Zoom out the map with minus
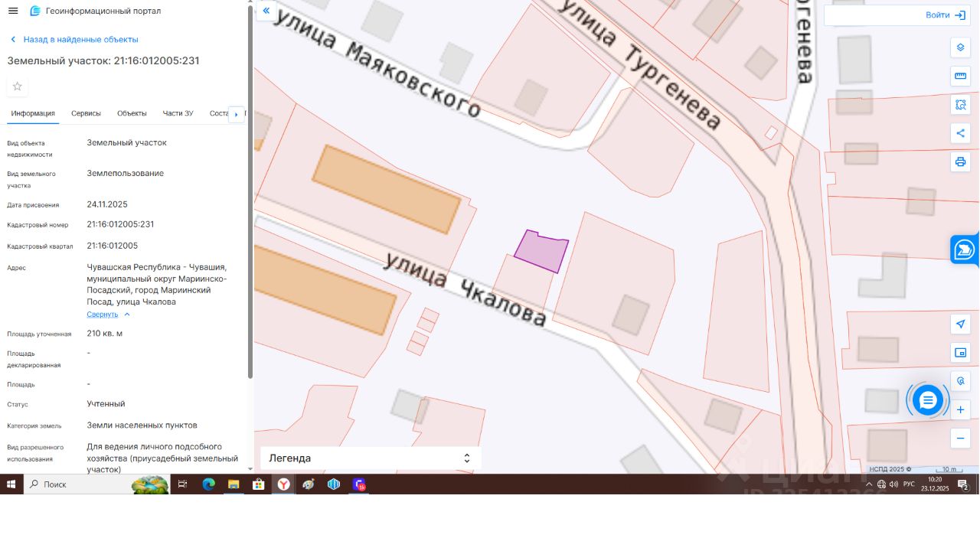The width and height of the screenshot is (980, 551). click(960, 439)
